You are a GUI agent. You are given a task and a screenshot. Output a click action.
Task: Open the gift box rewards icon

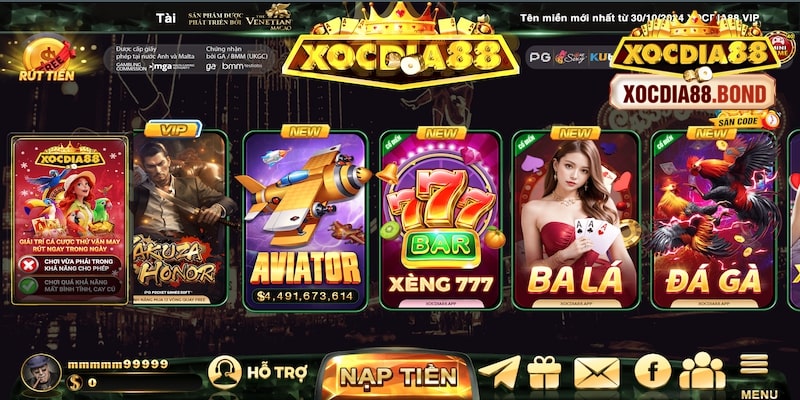pyautogui.click(x=544, y=372)
